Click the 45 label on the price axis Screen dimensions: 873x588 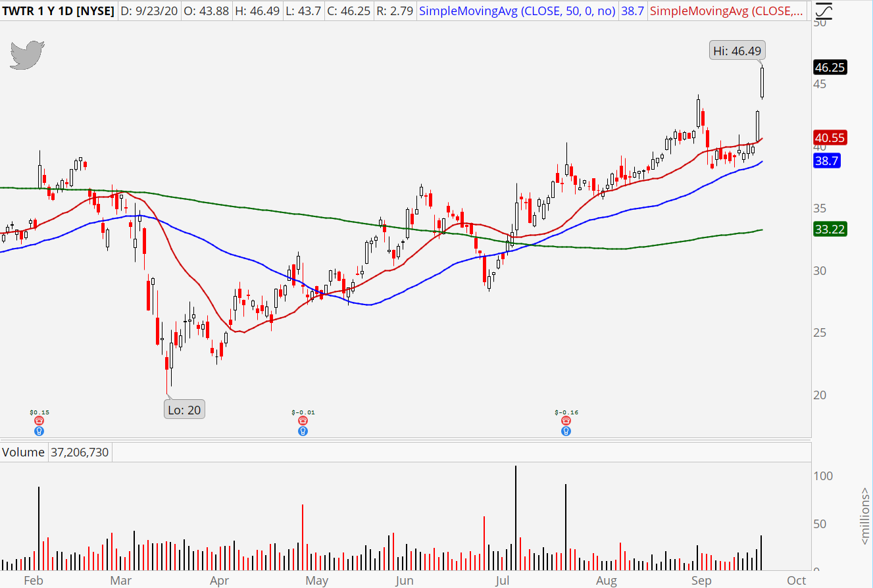(x=820, y=84)
